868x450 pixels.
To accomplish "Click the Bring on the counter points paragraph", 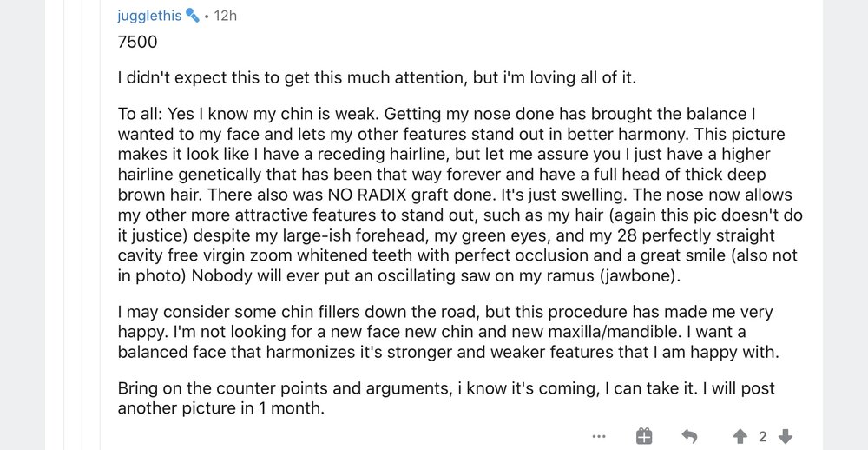I will (x=446, y=399).
